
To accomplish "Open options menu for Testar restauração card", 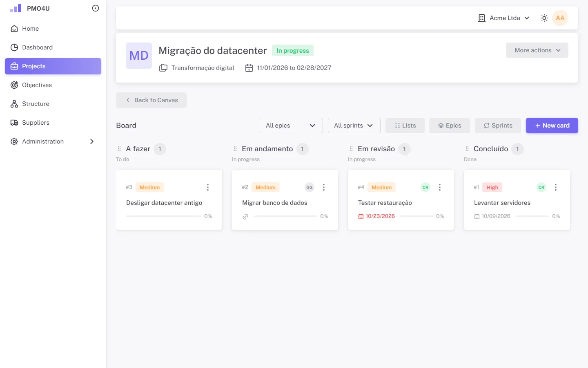I will point(440,187).
